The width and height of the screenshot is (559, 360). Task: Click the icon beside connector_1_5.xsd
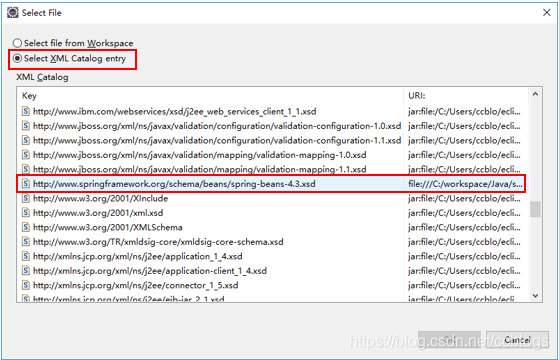click(x=26, y=285)
